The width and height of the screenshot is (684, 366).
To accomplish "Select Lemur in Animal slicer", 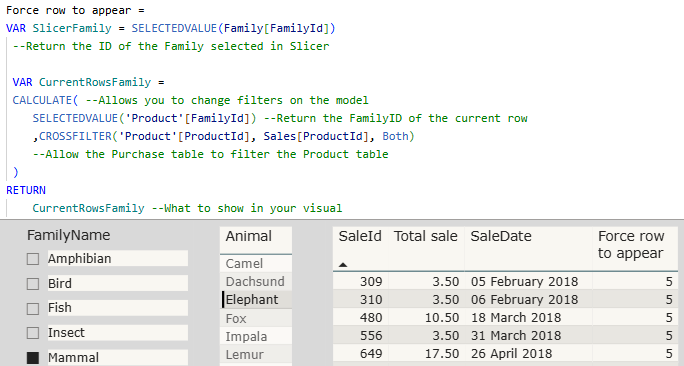I will pos(256,354).
